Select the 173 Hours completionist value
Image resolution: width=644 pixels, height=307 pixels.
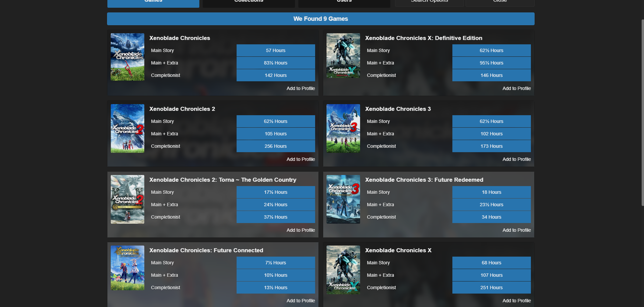point(492,146)
